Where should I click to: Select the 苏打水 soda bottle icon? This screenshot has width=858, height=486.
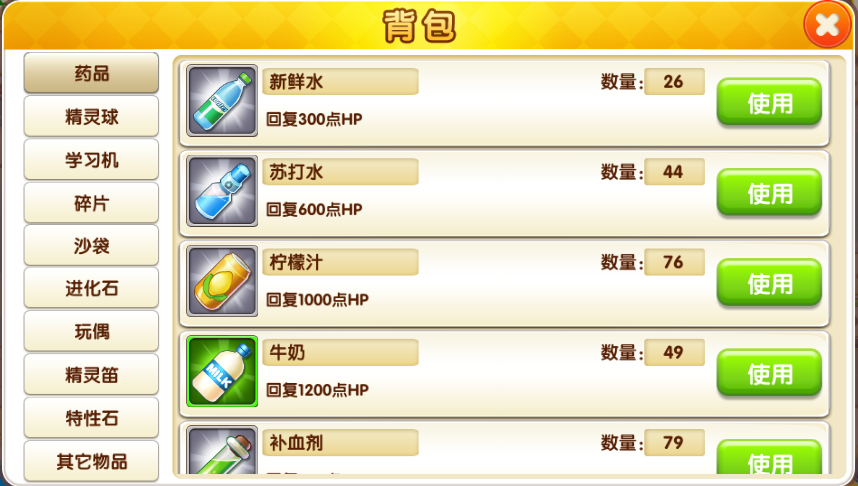[x=222, y=191]
